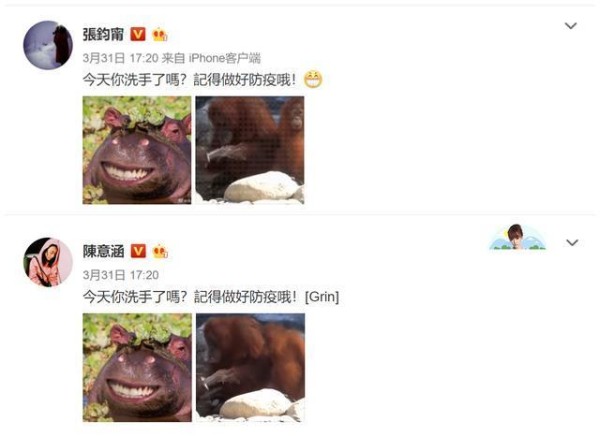View orangutan image in 陳意涵's post
This screenshot has width=600, height=436.
click(251, 367)
